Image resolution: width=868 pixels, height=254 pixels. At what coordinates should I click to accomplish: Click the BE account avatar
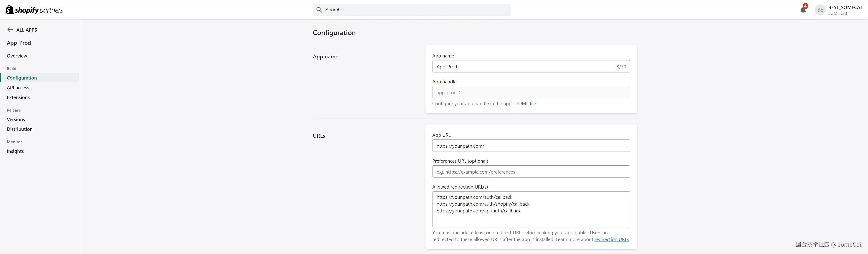click(x=820, y=10)
